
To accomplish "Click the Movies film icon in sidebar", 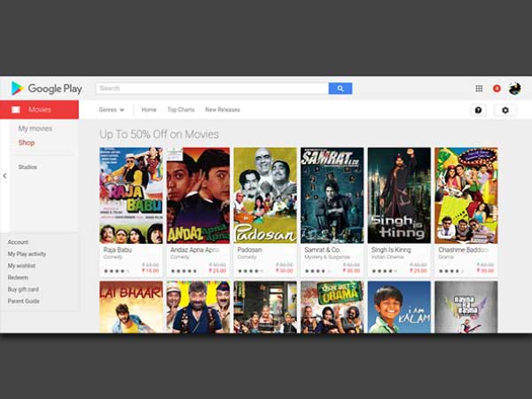I will pos(16,110).
